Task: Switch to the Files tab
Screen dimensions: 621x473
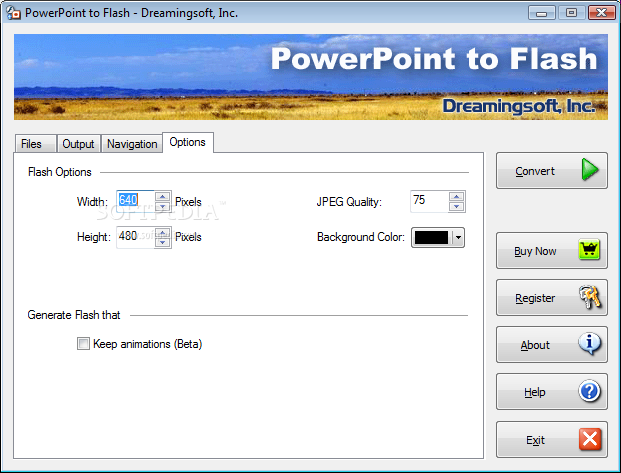Action: coord(36,143)
